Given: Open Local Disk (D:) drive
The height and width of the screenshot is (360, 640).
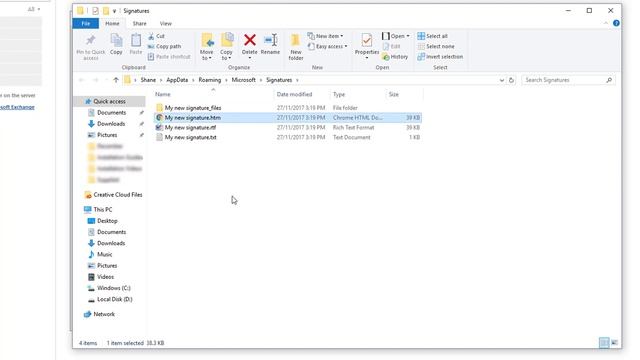Looking at the screenshot, I should [115, 299].
